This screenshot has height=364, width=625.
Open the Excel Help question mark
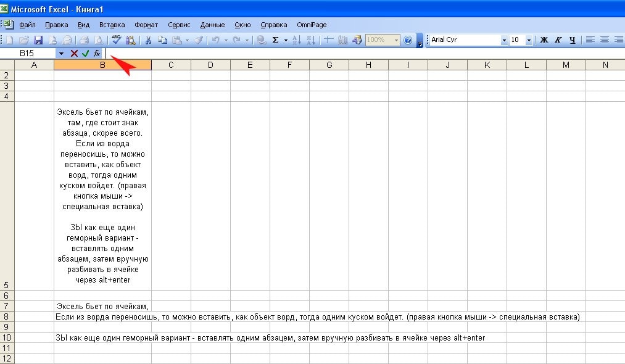tap(408, 40)
